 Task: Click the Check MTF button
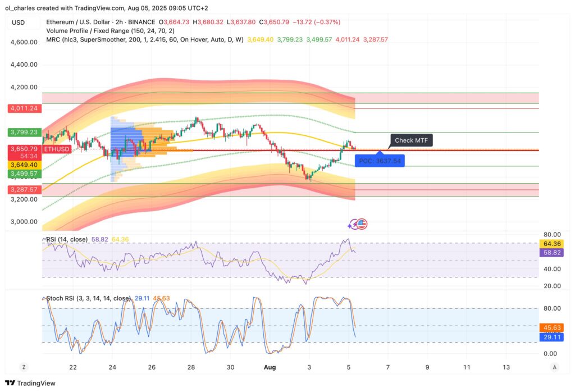click(410, 140)
